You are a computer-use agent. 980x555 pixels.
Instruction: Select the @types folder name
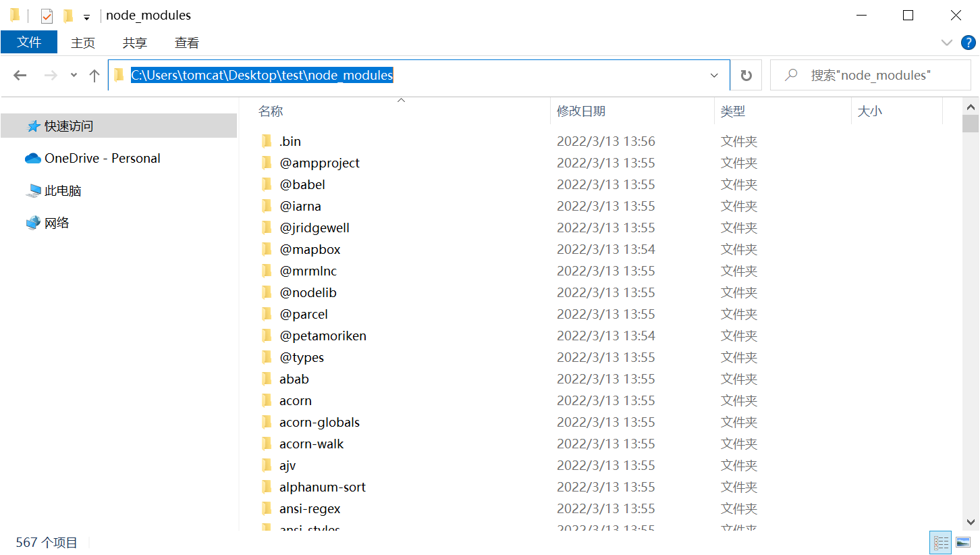pyautogui.click(x=302, y=357)
